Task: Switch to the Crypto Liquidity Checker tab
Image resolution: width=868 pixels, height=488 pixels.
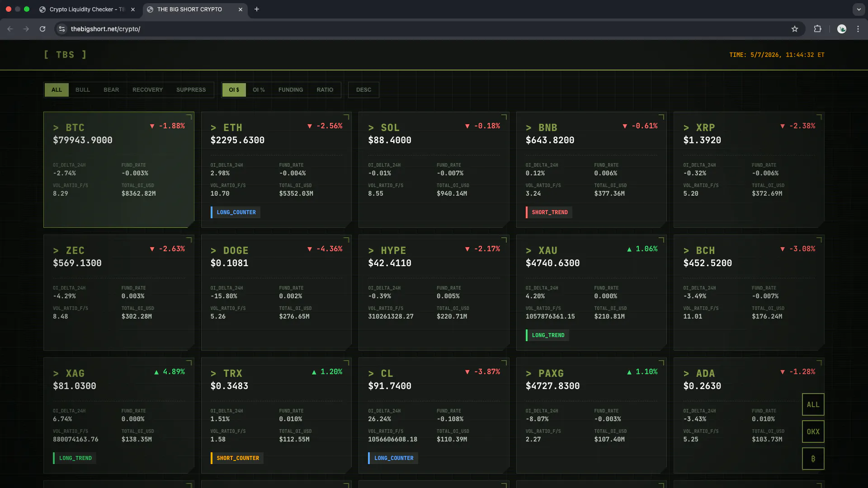Action: pyautogui.click(x=87, y=9)
